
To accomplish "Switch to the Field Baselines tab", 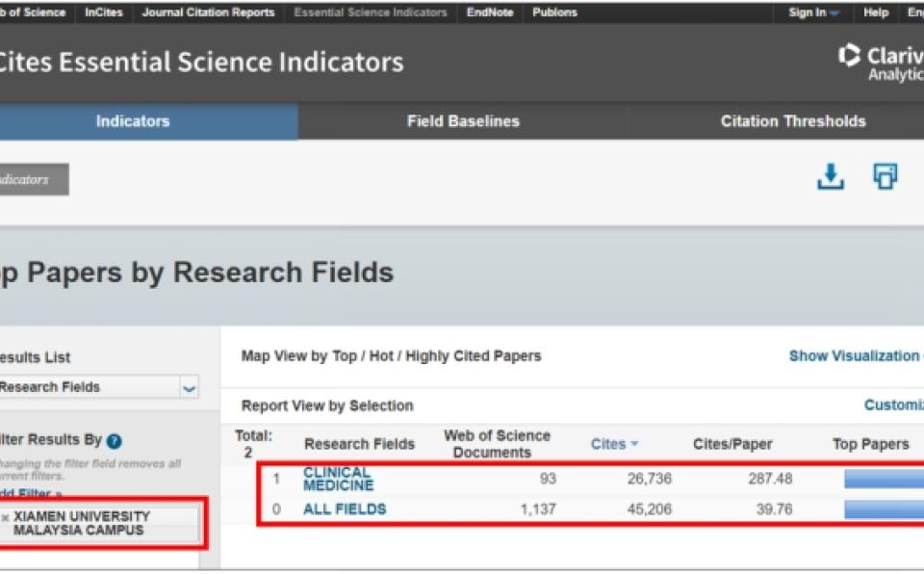I will point(463,121).
